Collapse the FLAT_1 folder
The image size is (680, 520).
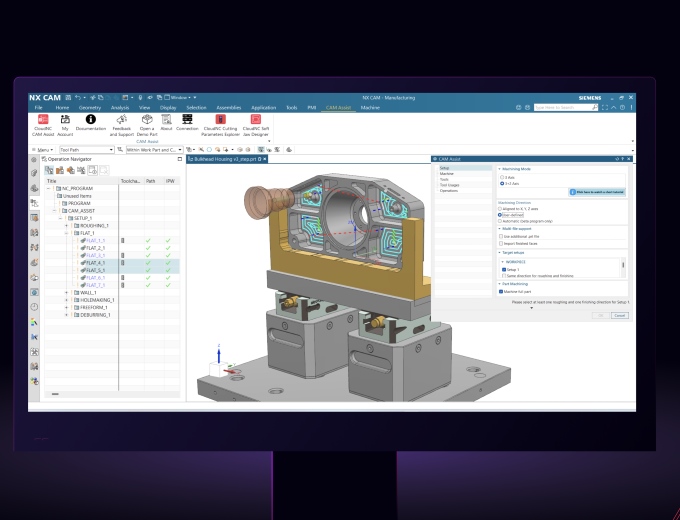(66, 233)
